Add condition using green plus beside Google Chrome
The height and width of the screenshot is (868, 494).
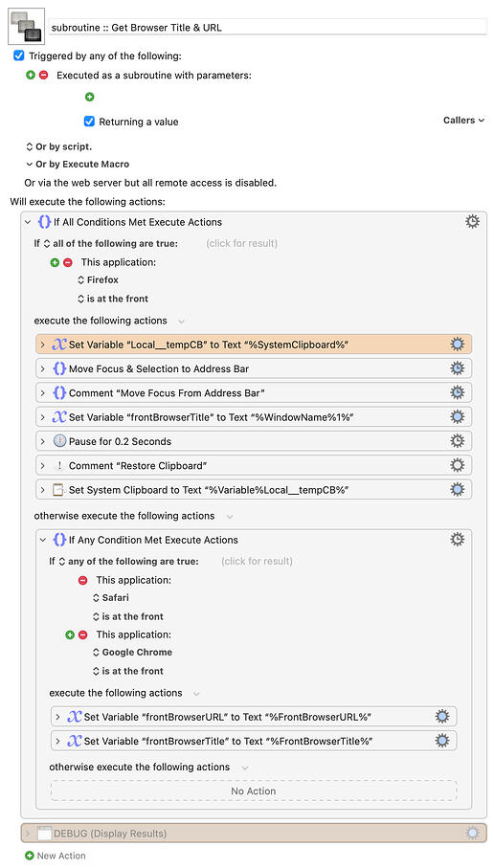pyautogui.click(x=70, y=634)
